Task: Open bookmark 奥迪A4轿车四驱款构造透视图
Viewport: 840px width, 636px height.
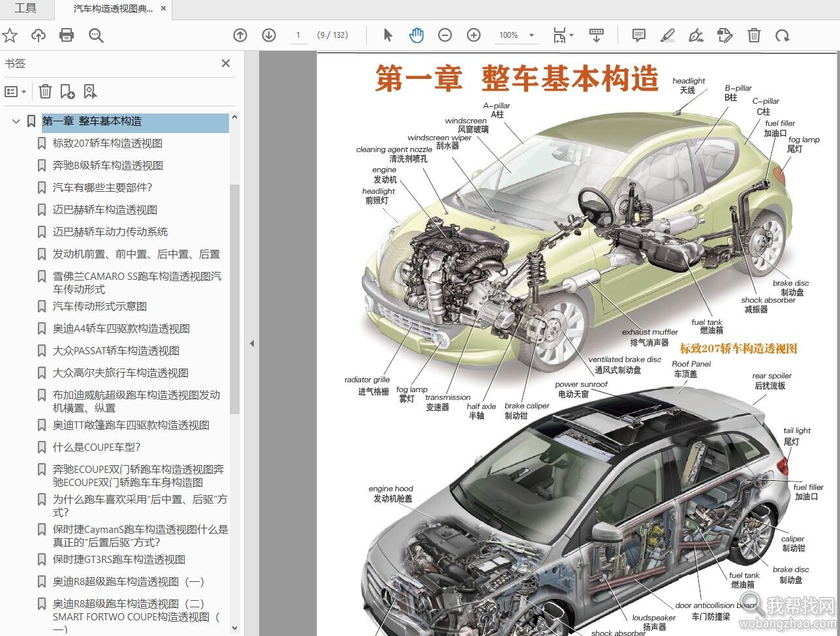Action: point(121,328)
